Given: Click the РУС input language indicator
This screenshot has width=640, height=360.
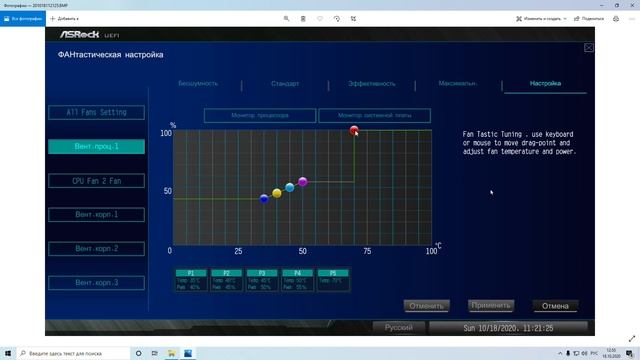Looking at the screenshot, I should click(594, 353).
